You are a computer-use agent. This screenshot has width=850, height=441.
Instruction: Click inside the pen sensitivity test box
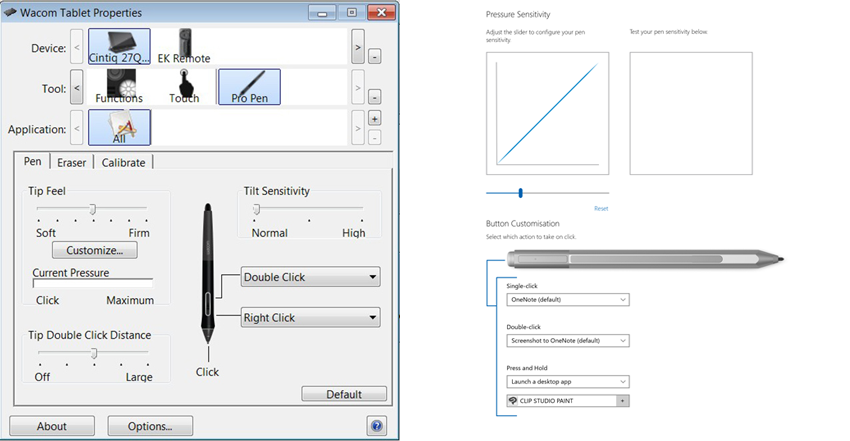691,113
